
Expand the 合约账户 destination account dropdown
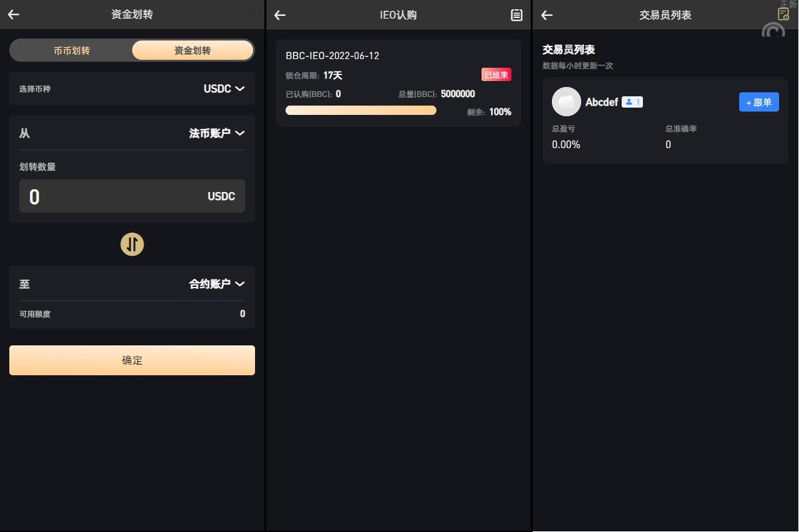point(217,284)
